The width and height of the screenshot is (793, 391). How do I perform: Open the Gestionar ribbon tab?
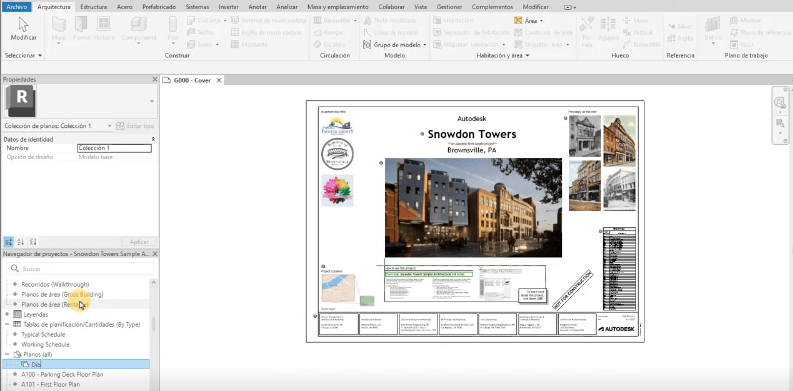(450, 7)
